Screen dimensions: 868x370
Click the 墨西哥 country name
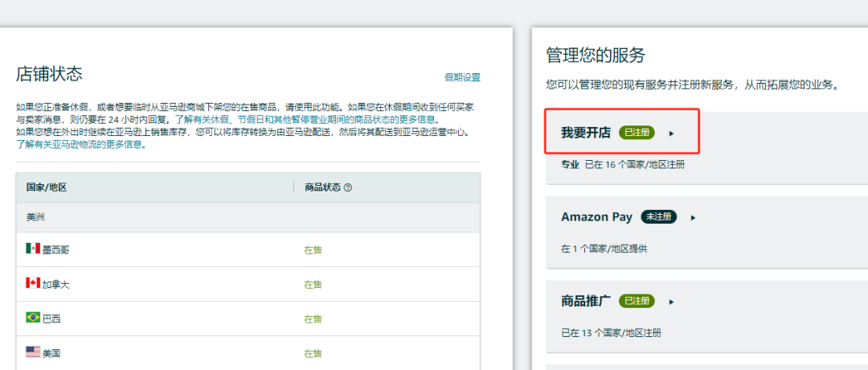coord(56,250)
